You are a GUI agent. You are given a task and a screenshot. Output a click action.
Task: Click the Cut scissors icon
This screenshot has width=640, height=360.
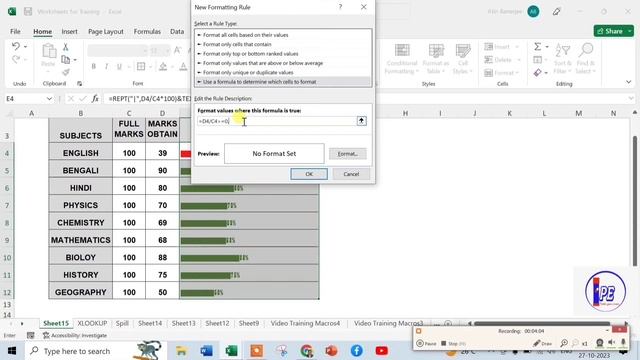click(65, 47)
